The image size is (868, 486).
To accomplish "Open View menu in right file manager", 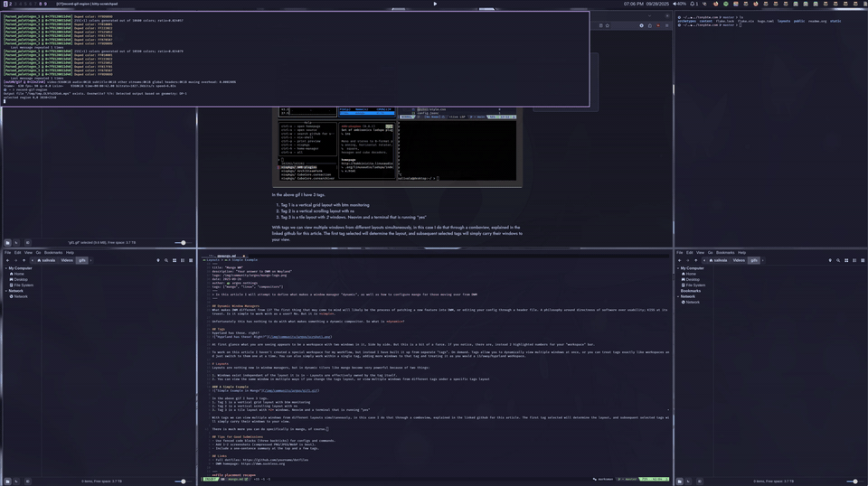I will [699, 253].
